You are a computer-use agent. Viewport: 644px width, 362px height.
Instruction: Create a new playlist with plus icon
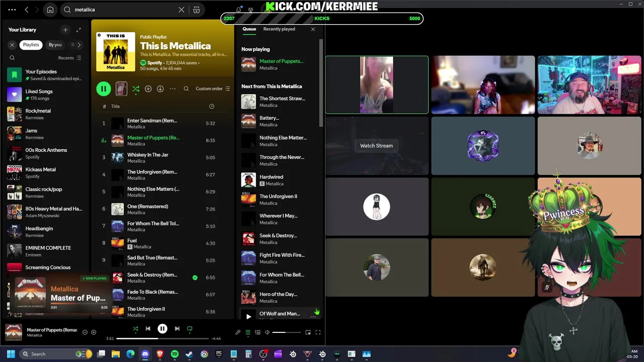[x=65, y=30]
